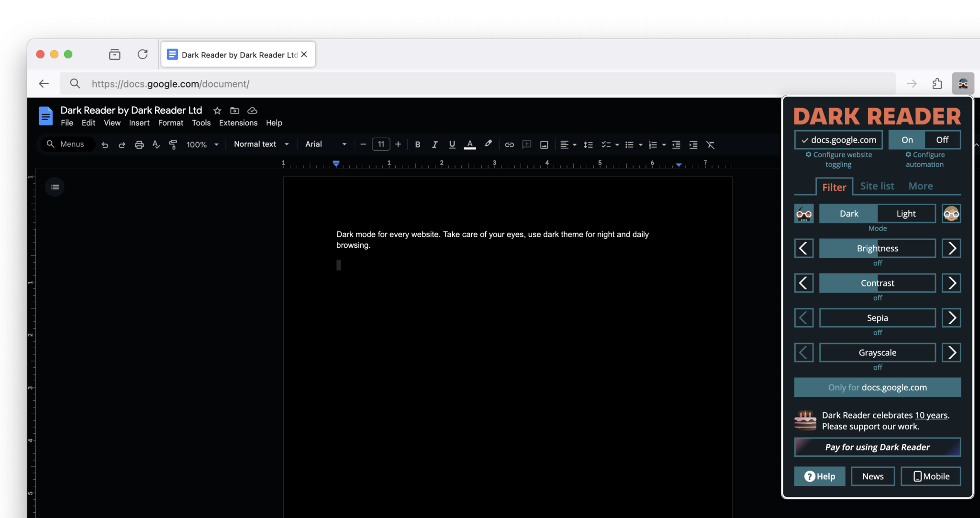
Task: Open the Normal text styles dropdown
Action: pos(260,144)
